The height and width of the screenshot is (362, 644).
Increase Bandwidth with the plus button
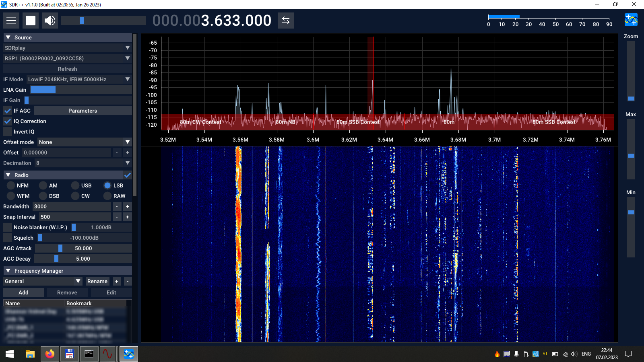[x=127, y=206]
